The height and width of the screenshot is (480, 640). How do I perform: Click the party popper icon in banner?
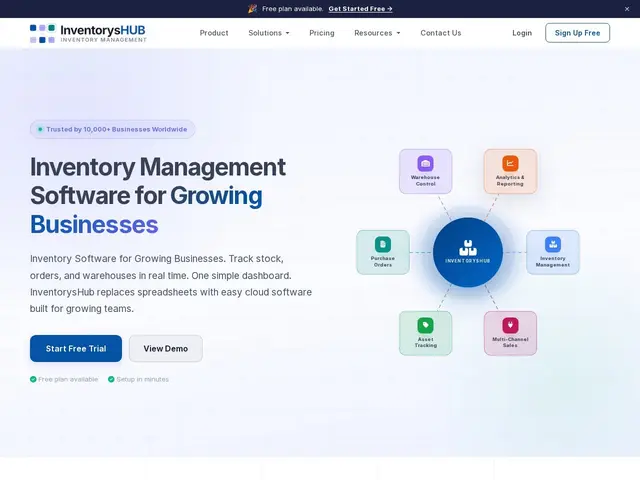253,9
